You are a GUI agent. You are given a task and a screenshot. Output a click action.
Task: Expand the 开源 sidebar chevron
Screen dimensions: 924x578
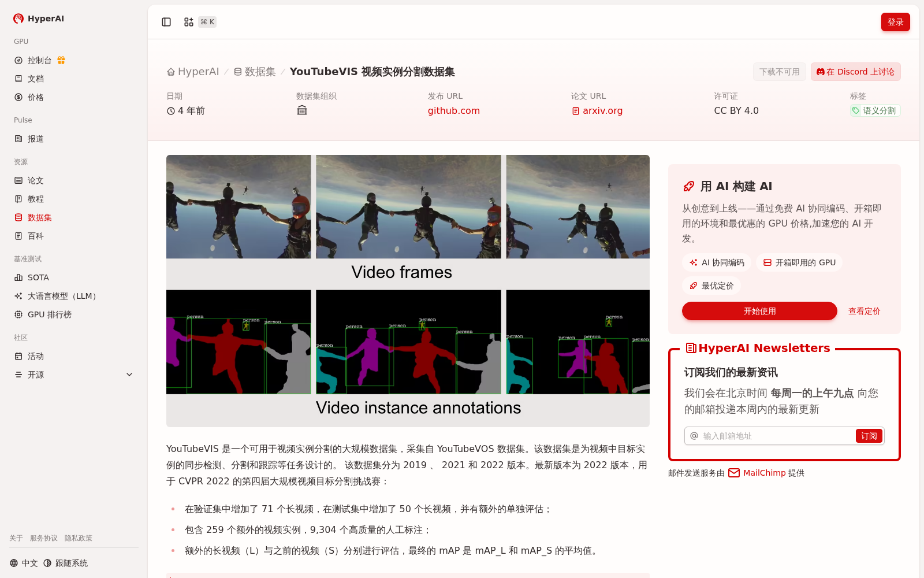click(129, 375)
